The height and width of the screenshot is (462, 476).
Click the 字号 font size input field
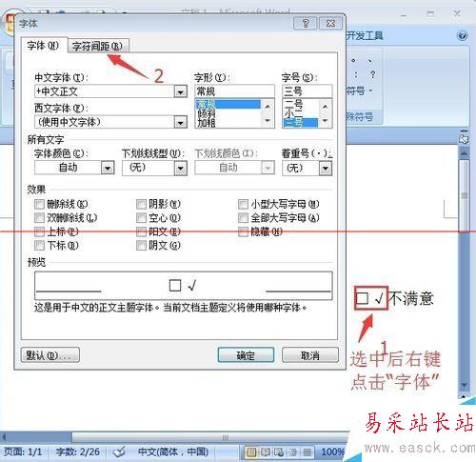tap(307, 91)
